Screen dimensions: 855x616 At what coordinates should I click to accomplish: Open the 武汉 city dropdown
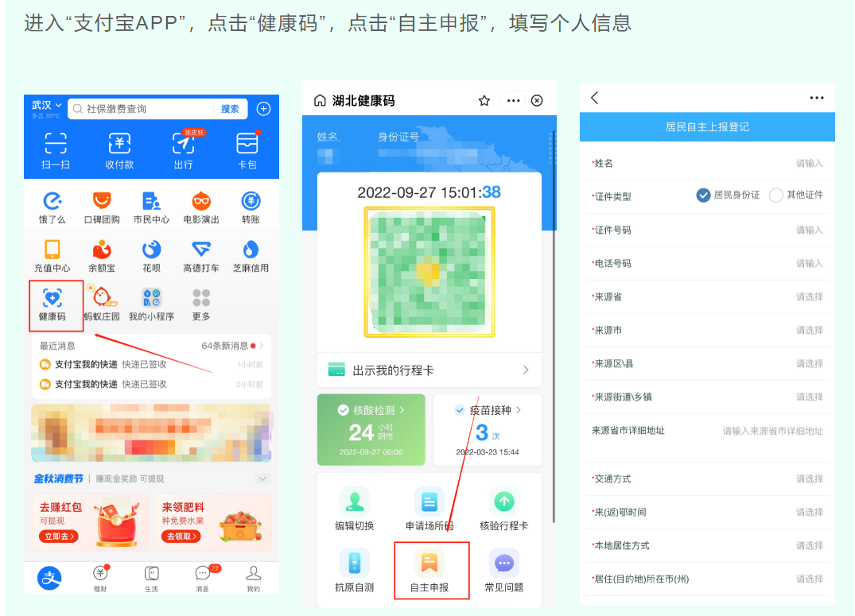46,105
